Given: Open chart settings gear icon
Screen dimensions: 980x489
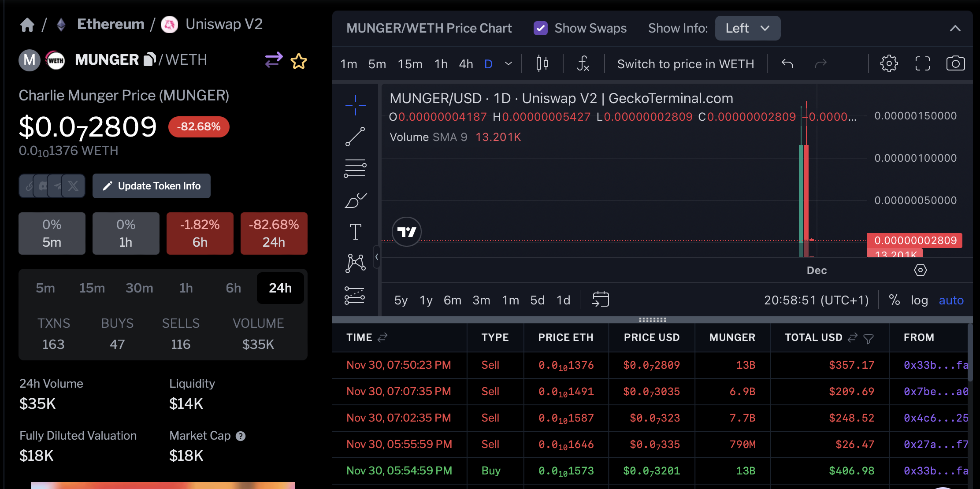Looking at the screenshot, I should 889,64.
